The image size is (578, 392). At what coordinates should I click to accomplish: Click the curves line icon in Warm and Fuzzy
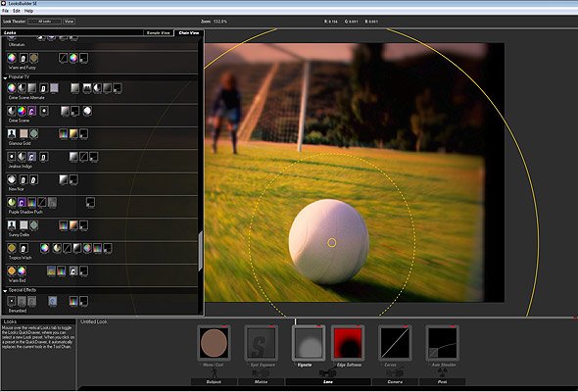click(x=64, y=58)
